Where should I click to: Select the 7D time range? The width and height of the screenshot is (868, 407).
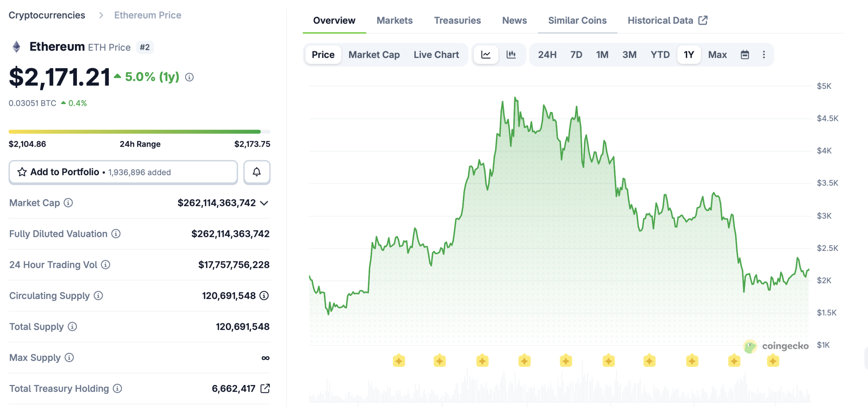tap(575, 54)
